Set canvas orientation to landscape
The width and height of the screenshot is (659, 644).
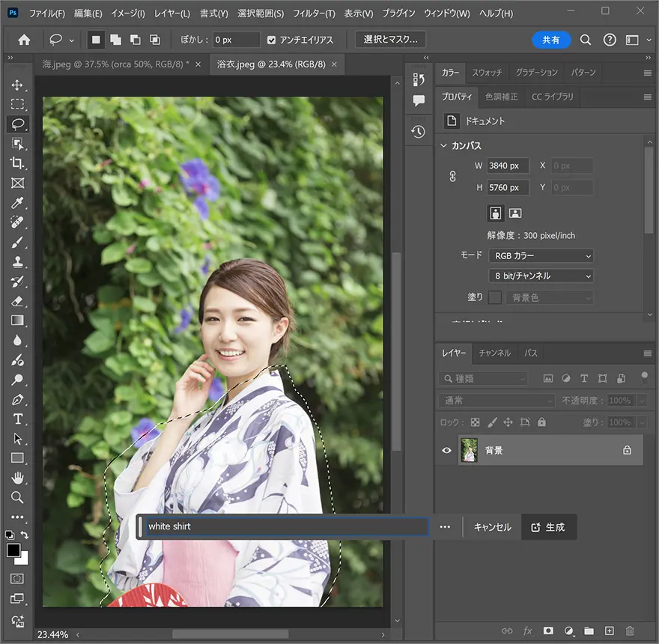515,213
